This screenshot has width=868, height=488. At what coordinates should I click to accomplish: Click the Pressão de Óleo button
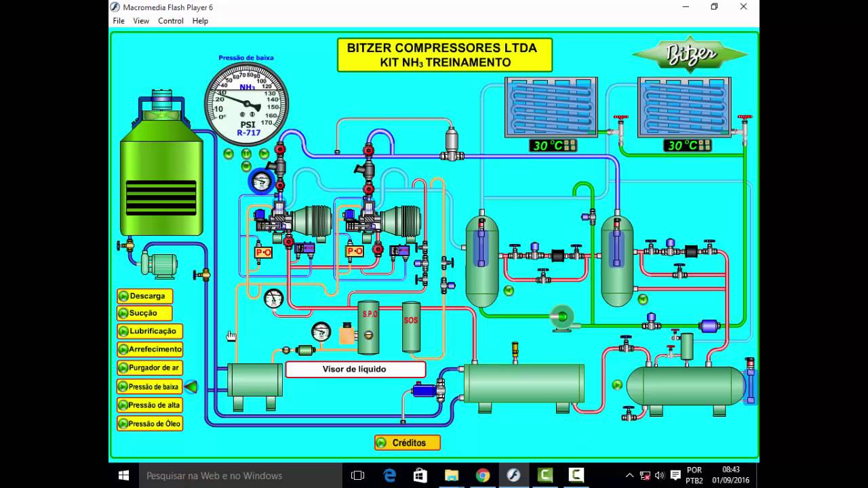pyautogui.click(x=150, y=424)
